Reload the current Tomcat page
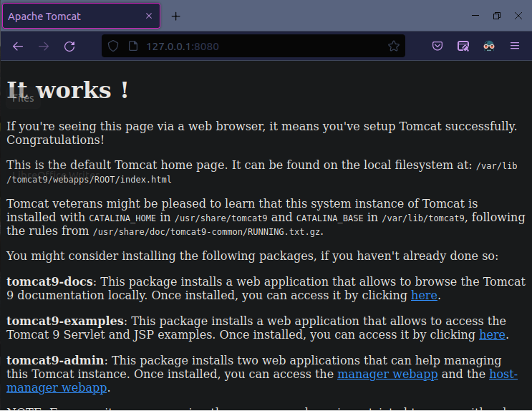Image resolution: width=532 pixels, height=411 pixels. (x=69, y=46)
